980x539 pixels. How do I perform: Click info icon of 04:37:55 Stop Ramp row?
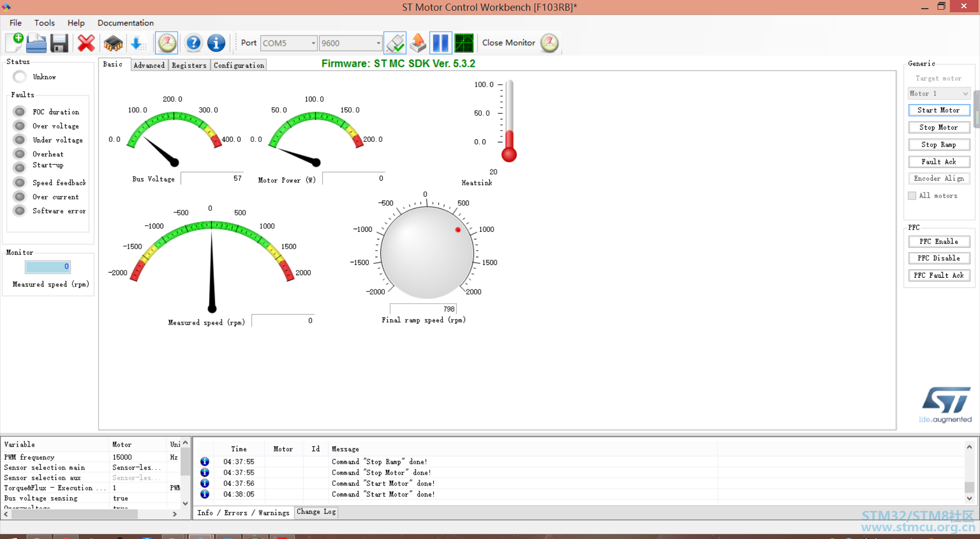pyautogui.click(x=205, y=461)
